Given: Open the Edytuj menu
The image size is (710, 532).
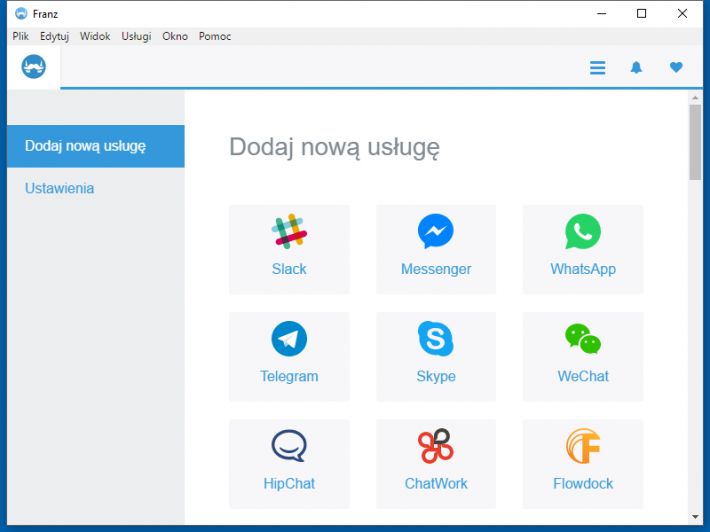Looking at the screenshot, I should [x=54, y=36].
